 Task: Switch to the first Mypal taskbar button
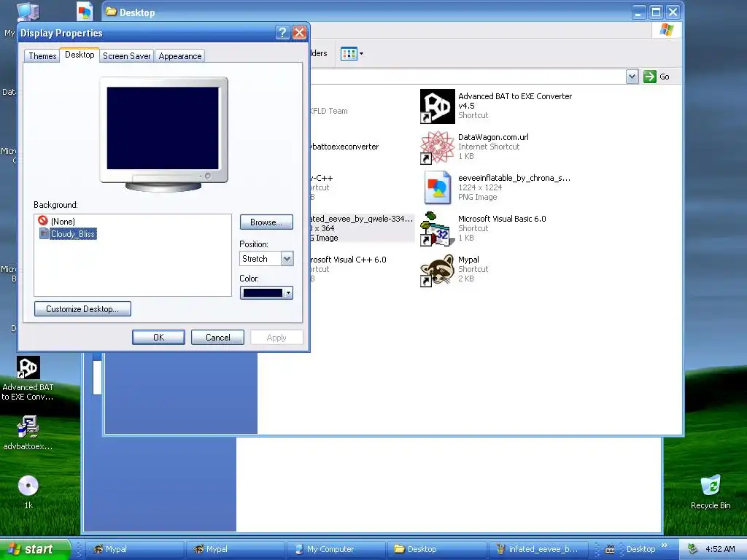coord(136,549)
